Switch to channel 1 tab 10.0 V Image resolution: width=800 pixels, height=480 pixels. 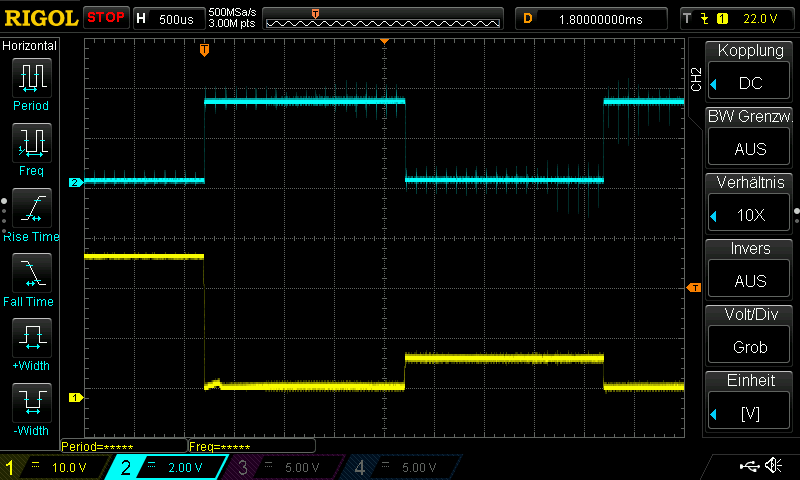pos(55,467)
